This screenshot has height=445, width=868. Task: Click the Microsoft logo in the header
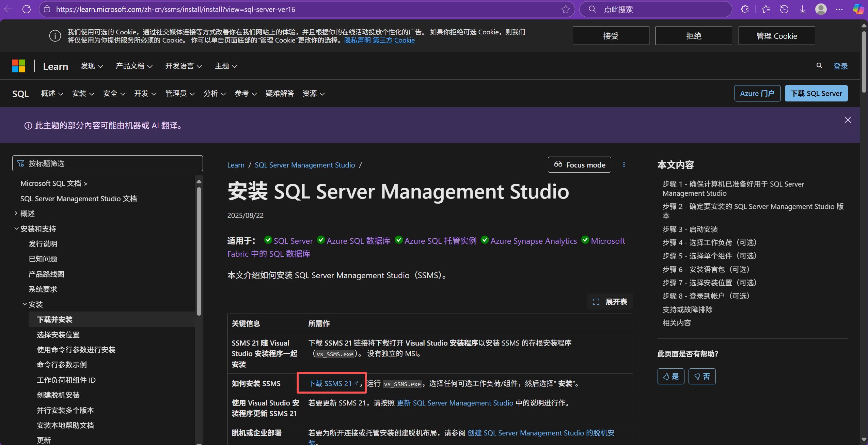point(18,65)
